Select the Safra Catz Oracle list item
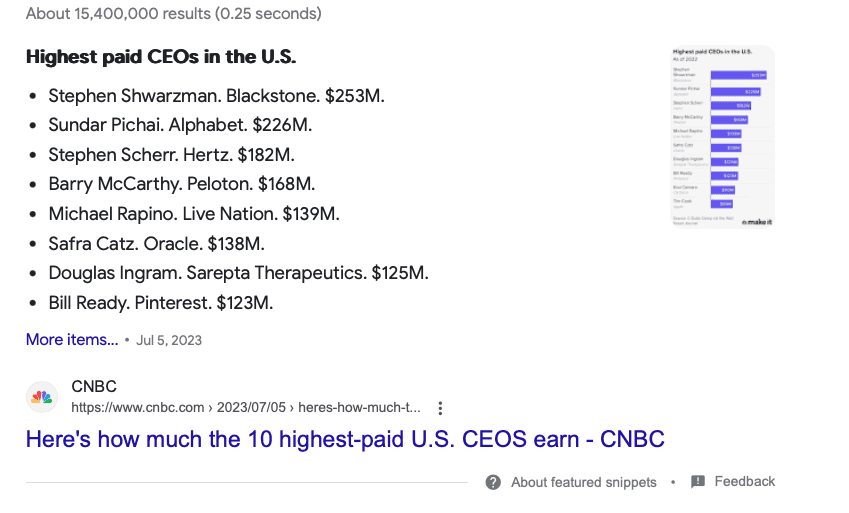This screenshot has width=849, height=513. (x=156, y=244)
